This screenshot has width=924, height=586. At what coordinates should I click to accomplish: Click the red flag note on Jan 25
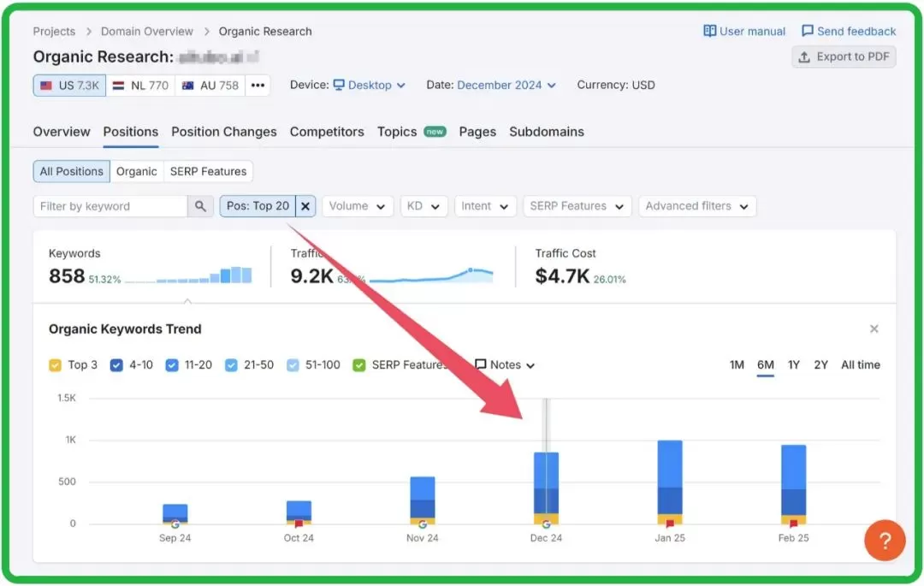pyautogui.click(x=669, y=524)
